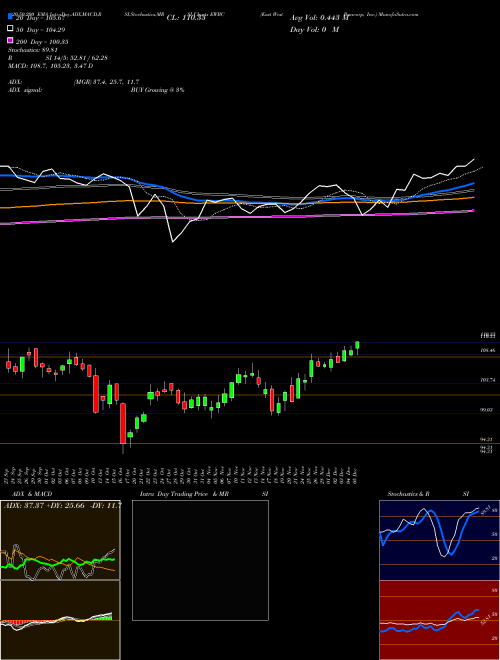Select the '50 Day = 104.29' legend text
Viewport: 500px width, 660px height.
[x=41, y=30]
